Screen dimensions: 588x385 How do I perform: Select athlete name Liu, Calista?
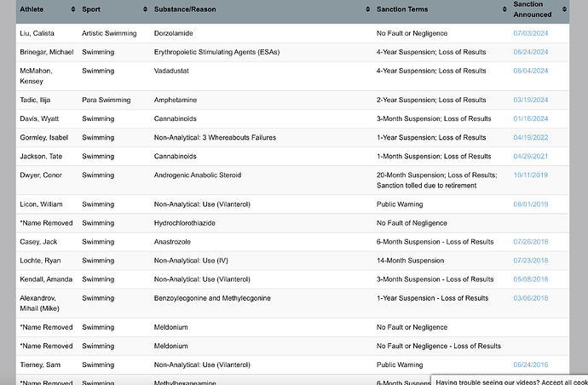(37, 33)
